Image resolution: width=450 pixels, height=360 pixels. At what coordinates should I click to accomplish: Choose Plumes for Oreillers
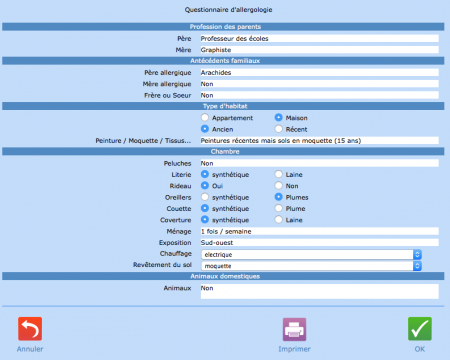pos(279,197)
